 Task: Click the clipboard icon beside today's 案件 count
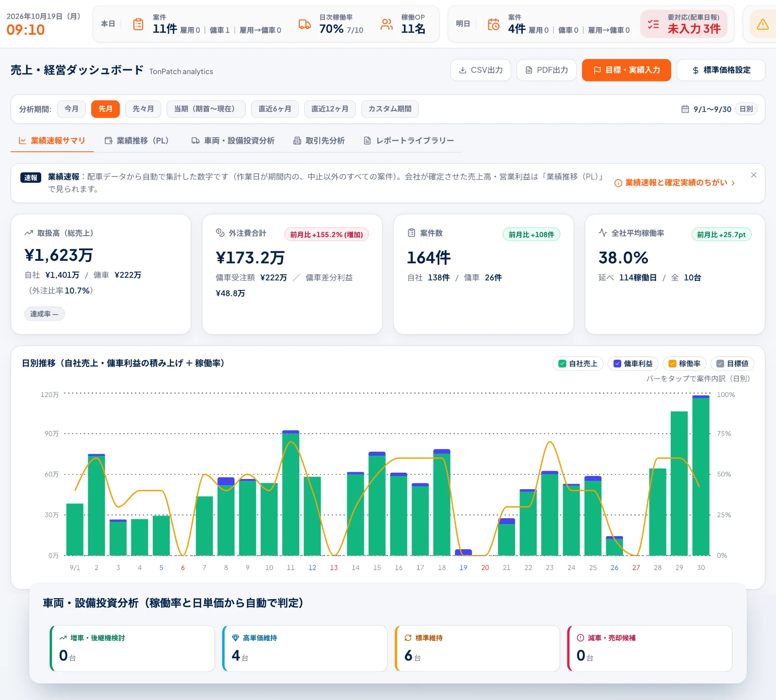tap(138, 24)
